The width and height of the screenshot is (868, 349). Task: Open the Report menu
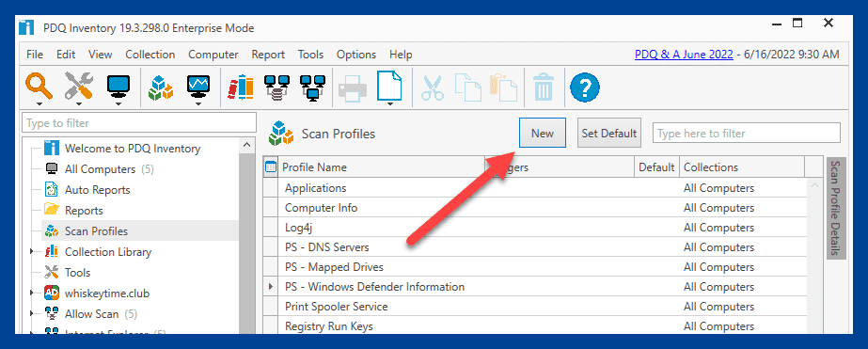point(268,55)
